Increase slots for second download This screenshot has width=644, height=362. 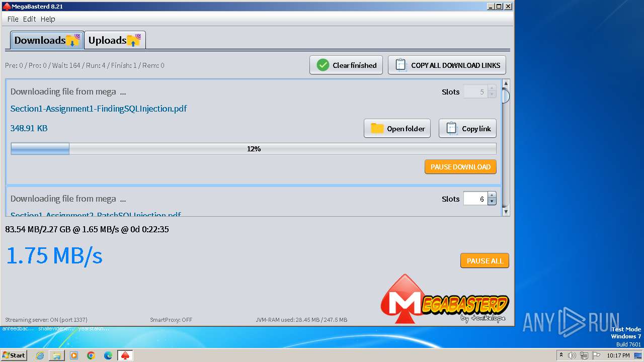pos(492,196)
